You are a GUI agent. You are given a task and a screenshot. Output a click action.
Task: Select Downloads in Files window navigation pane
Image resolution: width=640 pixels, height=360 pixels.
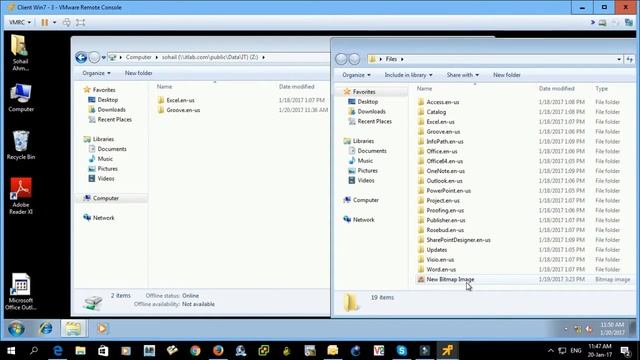pyautogui.click(x=371, y=111)
